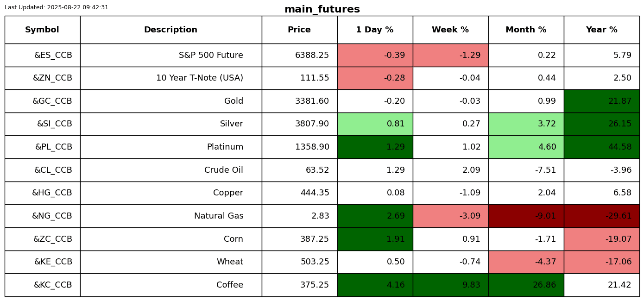Click the dark red Natural Gas Month % cell
This screenshot has height=301, width=644.
(x=526, y=216)
